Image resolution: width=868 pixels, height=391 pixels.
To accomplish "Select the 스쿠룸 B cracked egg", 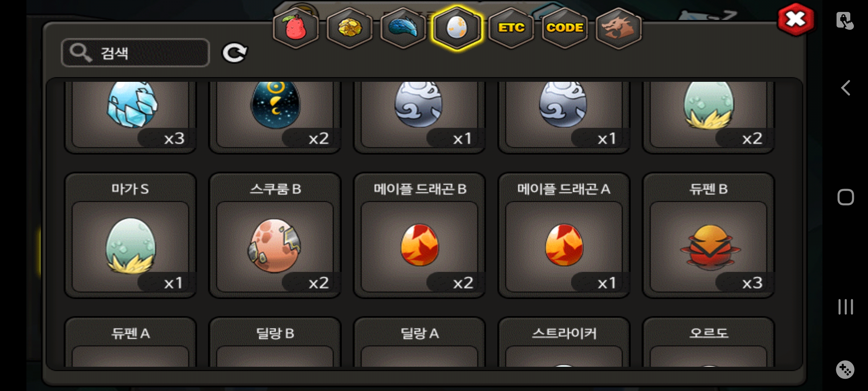I will click(275, 235).
